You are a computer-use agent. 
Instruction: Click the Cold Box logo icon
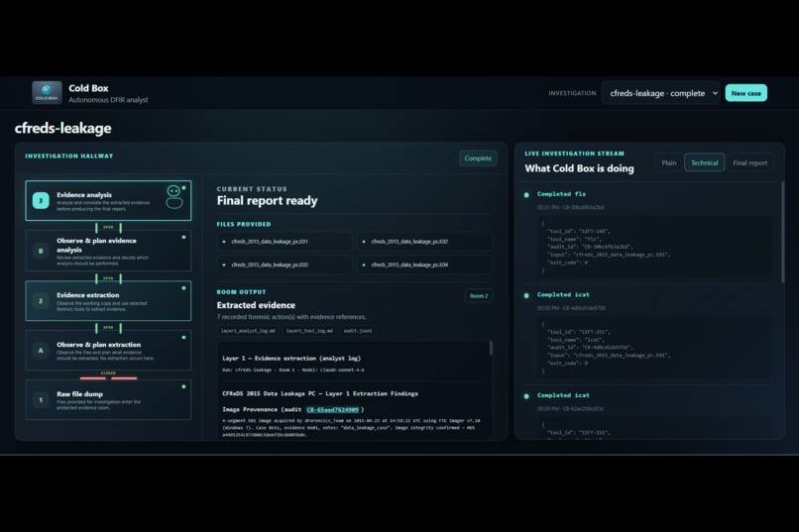tap(47, 93)
